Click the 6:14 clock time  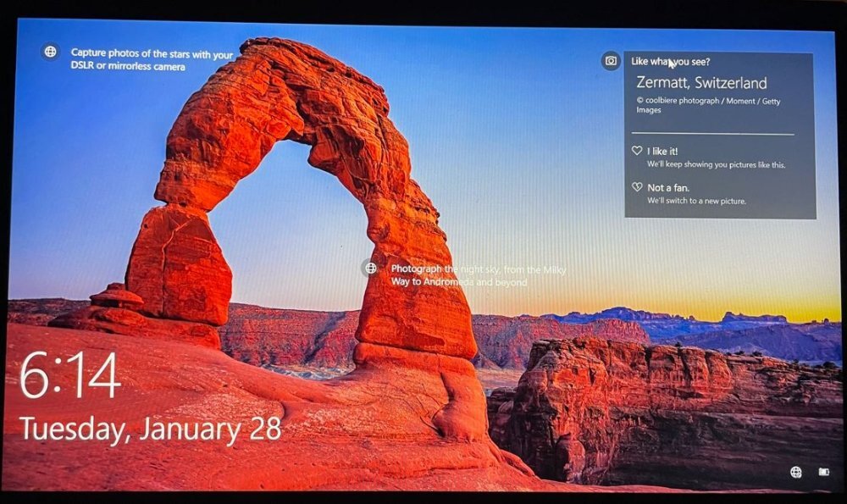tap(69, 375)
